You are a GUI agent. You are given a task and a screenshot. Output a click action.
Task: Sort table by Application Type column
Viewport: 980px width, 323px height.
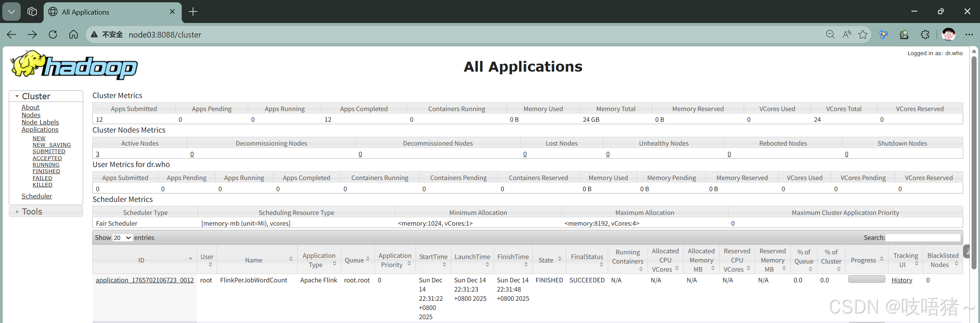tap(334, 264)
